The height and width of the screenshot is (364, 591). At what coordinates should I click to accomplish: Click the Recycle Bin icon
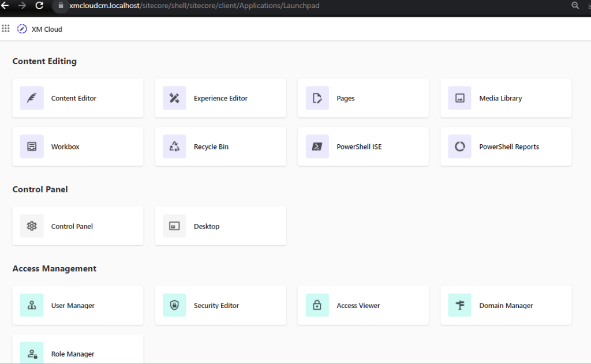(x=174, y=147)
